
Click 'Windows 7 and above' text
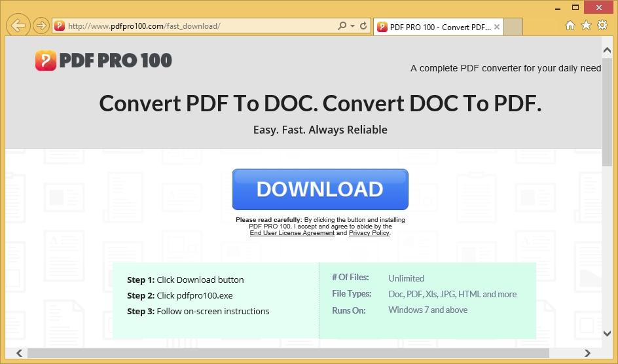click(428, 310)
